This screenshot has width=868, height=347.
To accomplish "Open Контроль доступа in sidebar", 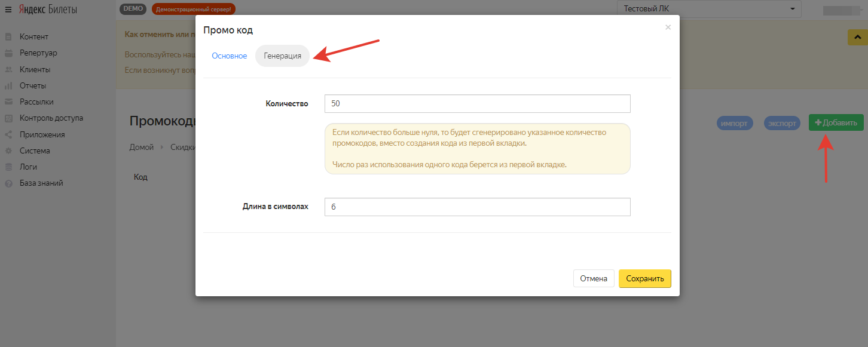I will pyautogui.click(x=51, y=118).
